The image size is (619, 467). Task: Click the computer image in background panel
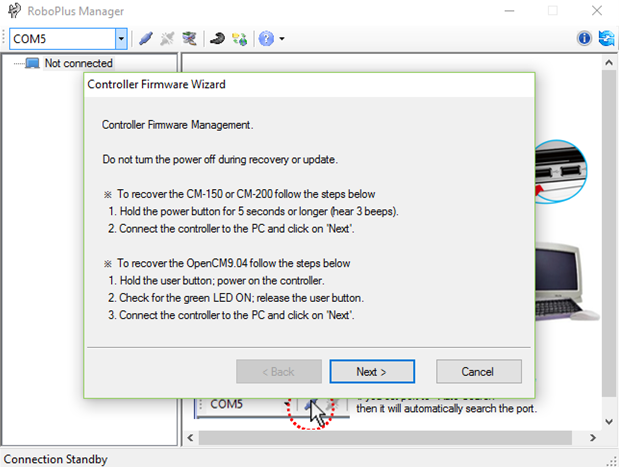pos(567,281)
